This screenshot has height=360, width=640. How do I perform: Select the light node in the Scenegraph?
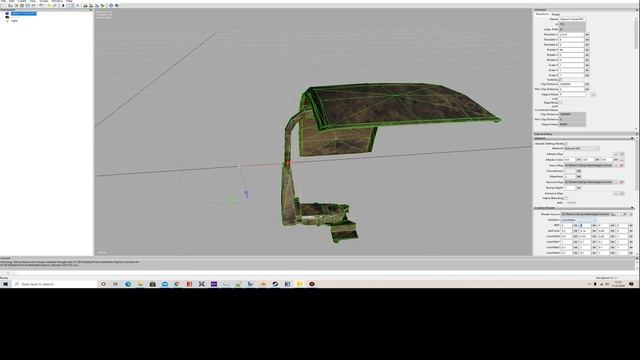point(15,21)
